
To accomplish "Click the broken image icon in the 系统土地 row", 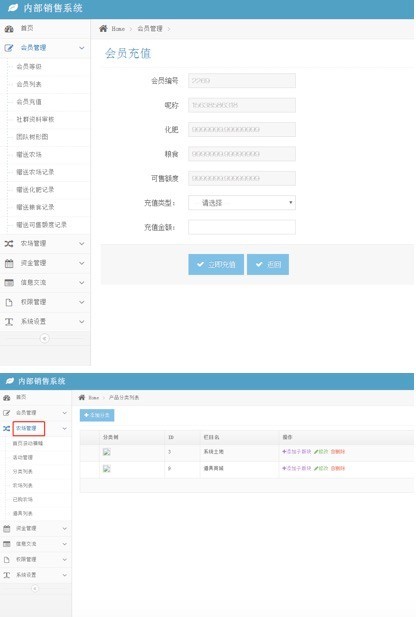I will coord(107,452).
